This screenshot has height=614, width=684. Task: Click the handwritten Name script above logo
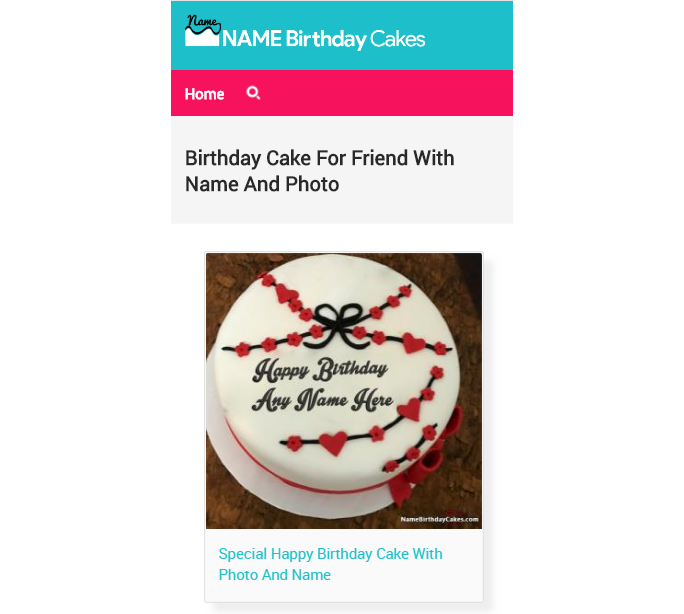coord(203,22)
